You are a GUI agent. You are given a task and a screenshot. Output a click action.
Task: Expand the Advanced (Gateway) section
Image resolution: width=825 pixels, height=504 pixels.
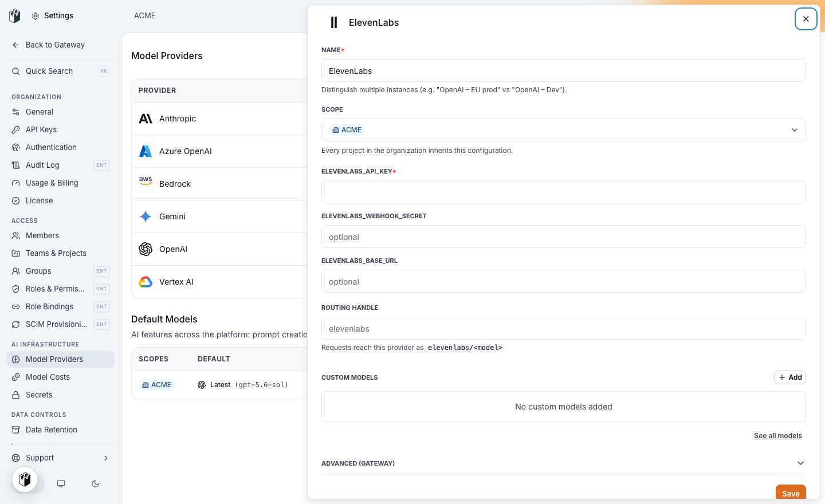(x=564, y=463)
